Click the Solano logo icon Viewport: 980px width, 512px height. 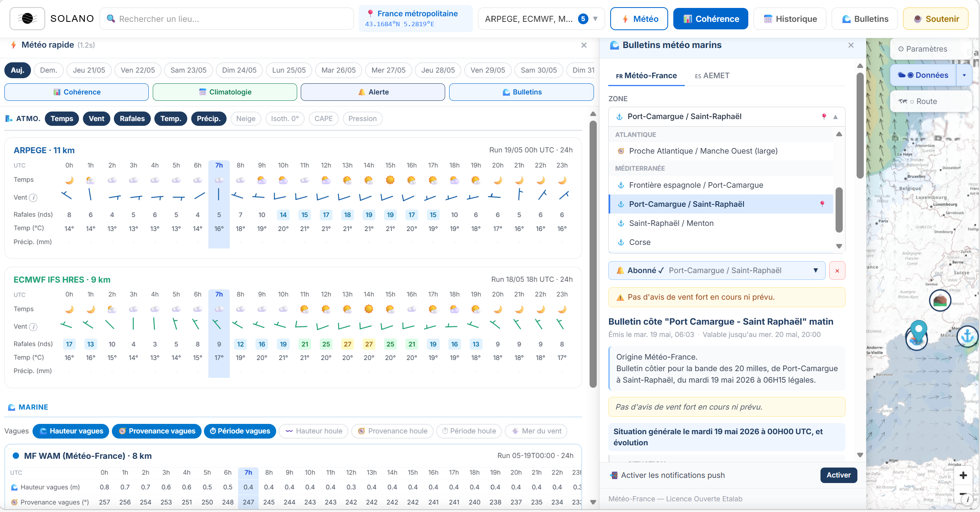pos(27,19)
